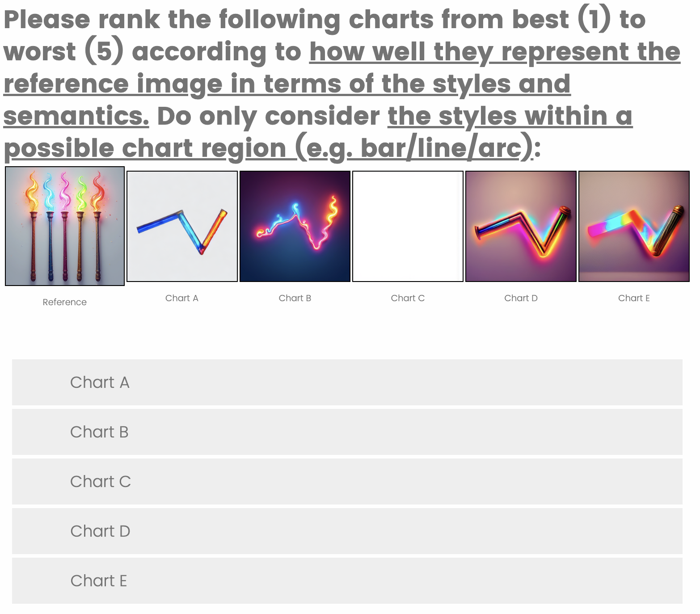Select the Chart E ranking row
This screenshot has height=614, width=700.
coord(347,581)
